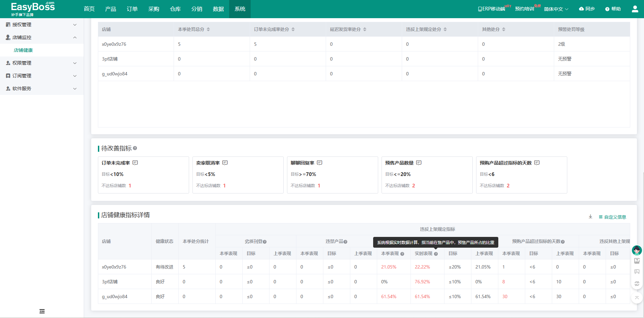Screen dimensions: 644x318
Task: Click the floating refresh switch icon
Action: pos(637,284)
